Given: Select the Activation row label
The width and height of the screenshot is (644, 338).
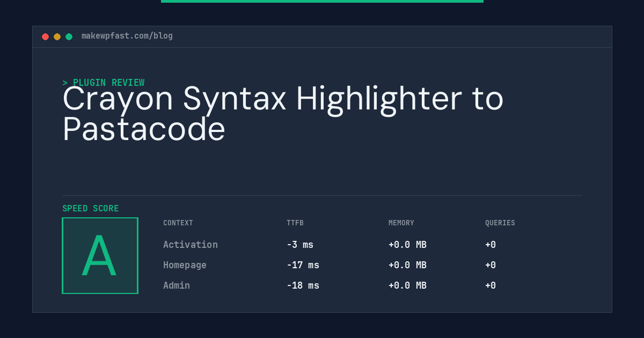Looking at the screenshot, I should pos(191,245).
